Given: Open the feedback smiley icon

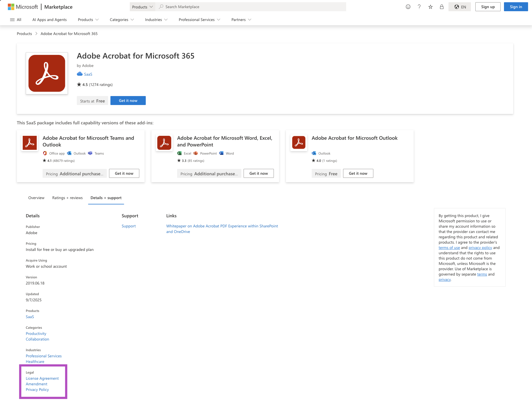Looking at the screenshot, I should 408,7.
